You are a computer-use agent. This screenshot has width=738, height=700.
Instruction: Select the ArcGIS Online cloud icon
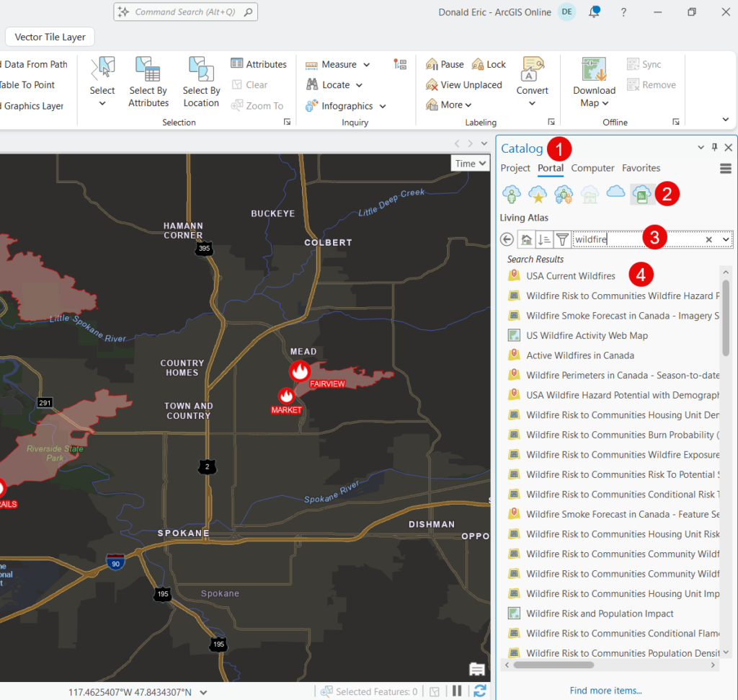[615, 192]
